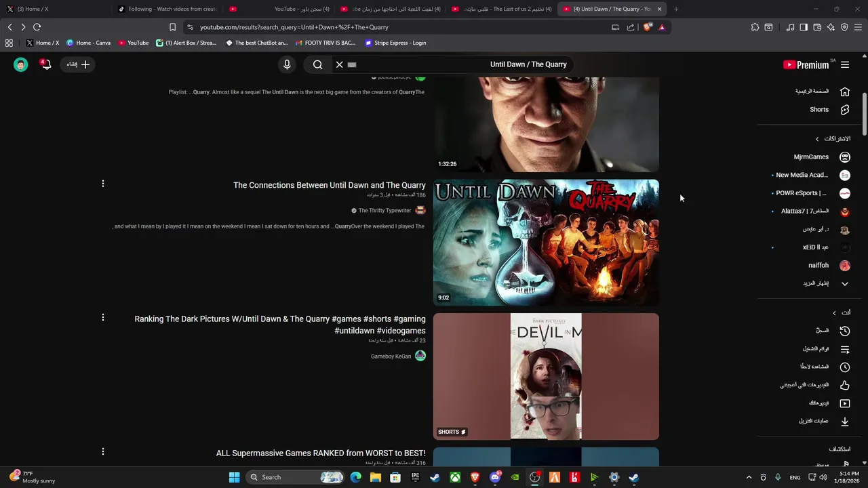868x488 pixels.
Task: Open the YouTube Premium home logo
Action: [x=806, y=64]
